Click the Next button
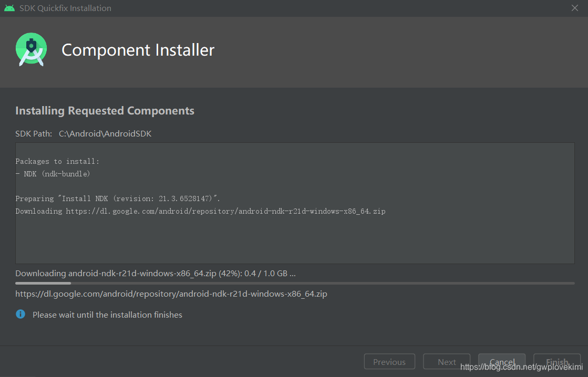 [x=447, y=362]
